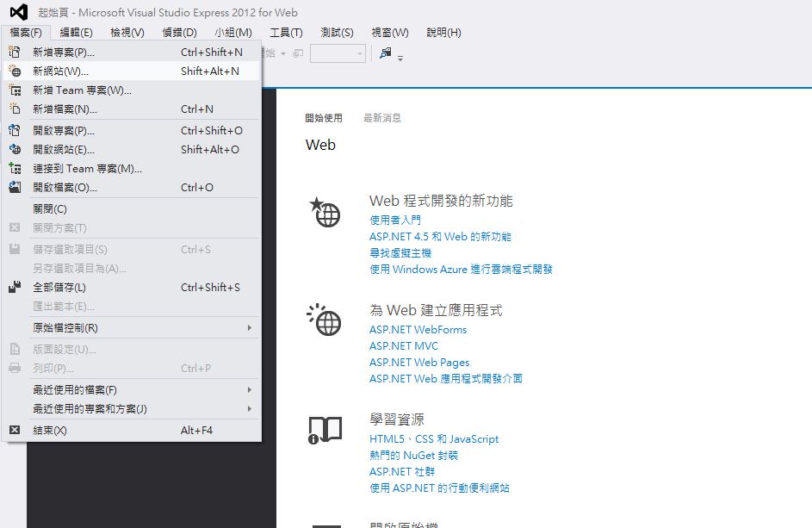Viewport: 812px width, 528px height.
Task: Open the 小組(M) menu
Action: click(x=233, y=32)
